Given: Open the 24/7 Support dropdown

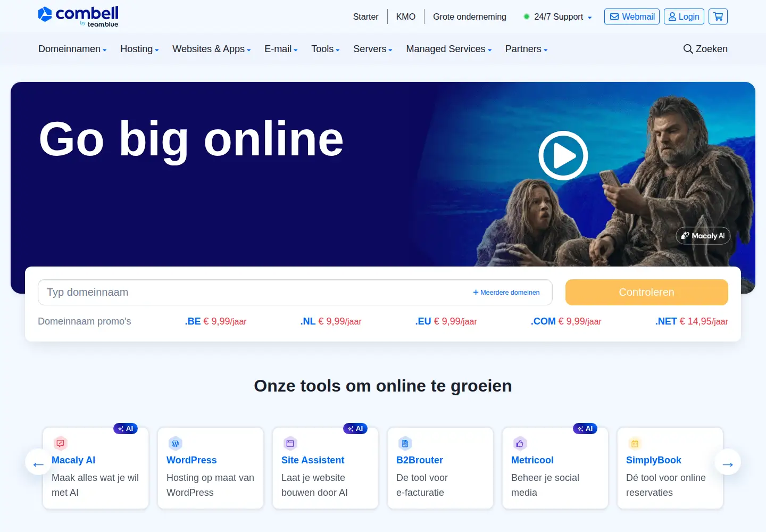Looking at the screenshot, I should coord(558,16).
